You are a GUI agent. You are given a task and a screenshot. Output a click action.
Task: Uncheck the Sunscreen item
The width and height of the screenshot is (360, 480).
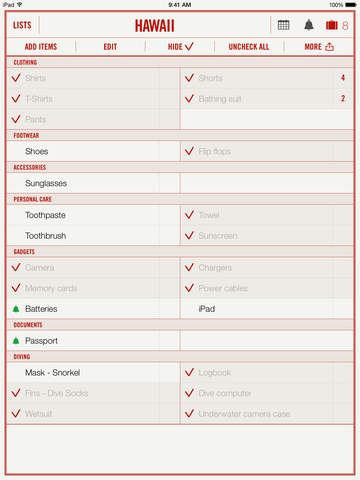(267, 236)
